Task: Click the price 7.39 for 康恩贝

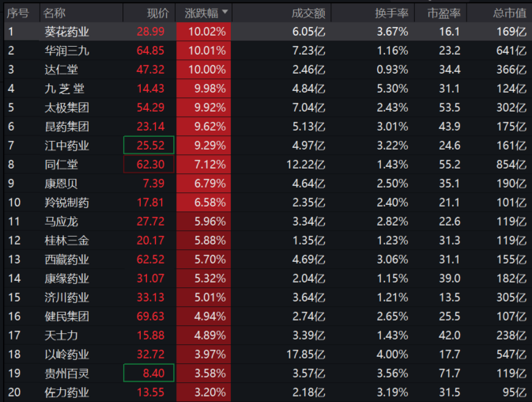Action: coord(153,184)
